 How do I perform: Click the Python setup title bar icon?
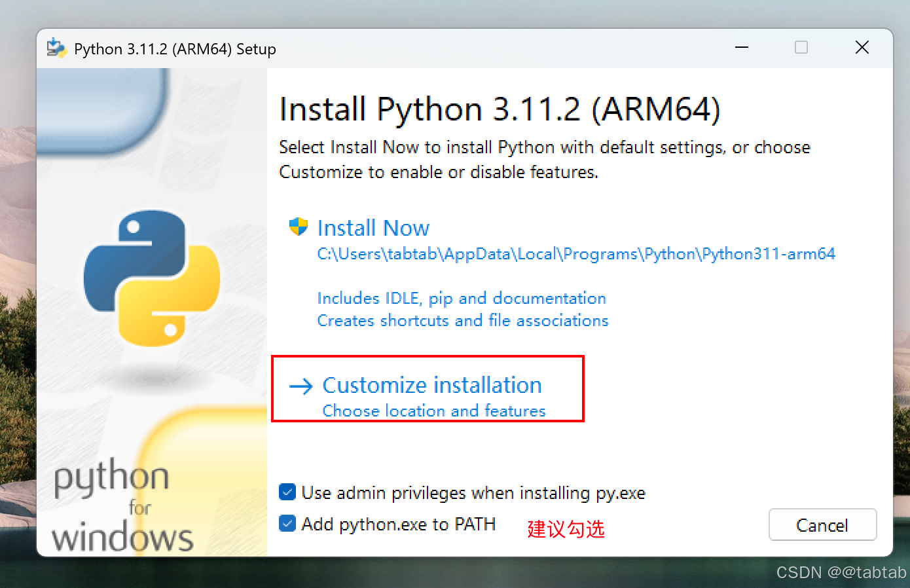tap(56, 48)
